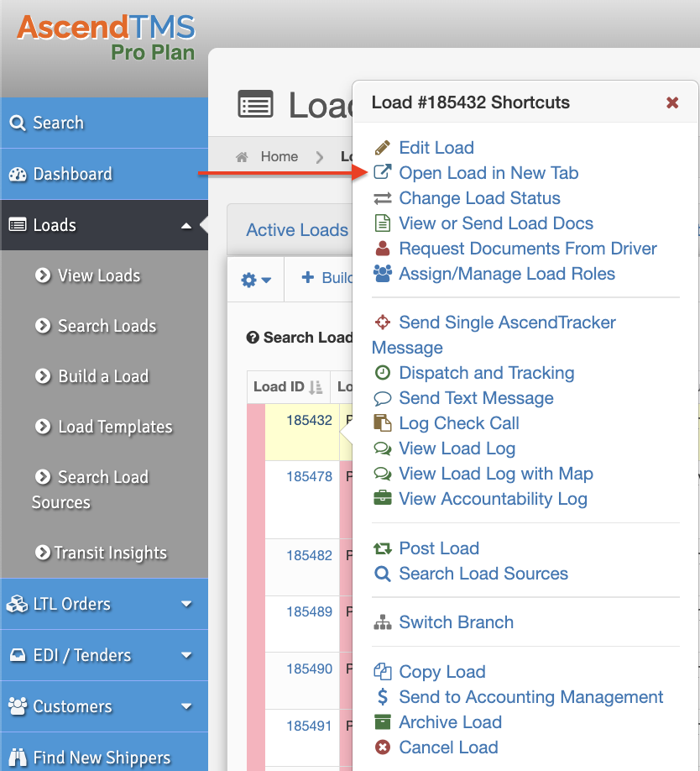This screenshot has width=700, height=771.
Task: Expand the LTL Orders sidebar menu
Action: (186, 604)
